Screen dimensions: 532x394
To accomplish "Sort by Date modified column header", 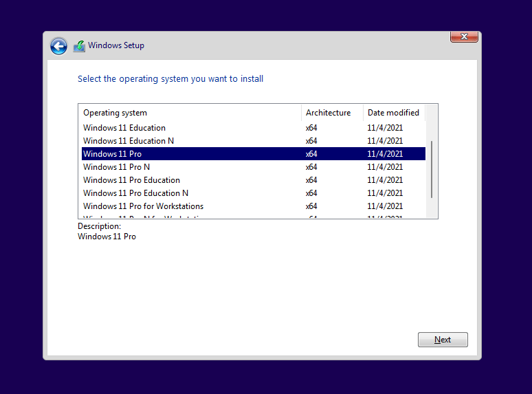I will 395,113.
